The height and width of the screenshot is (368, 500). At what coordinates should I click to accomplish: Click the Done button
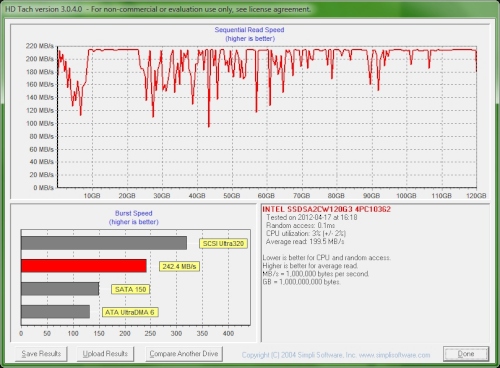click(466, 354)
